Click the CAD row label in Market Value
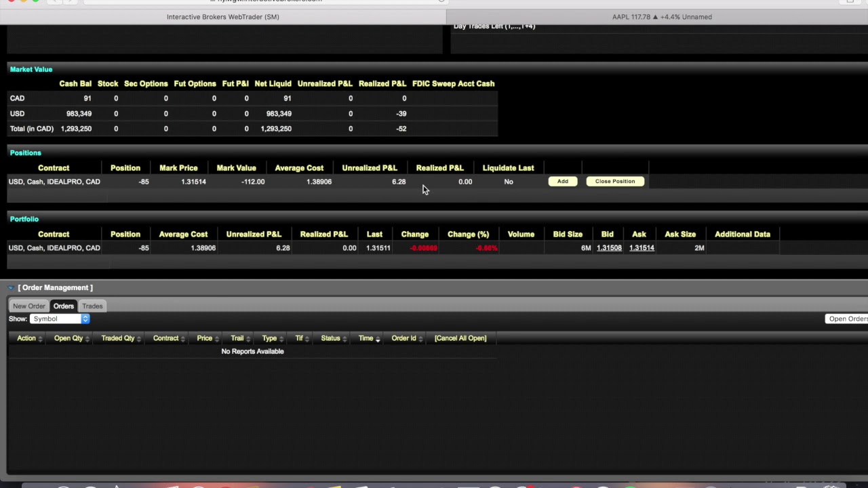 17,98
